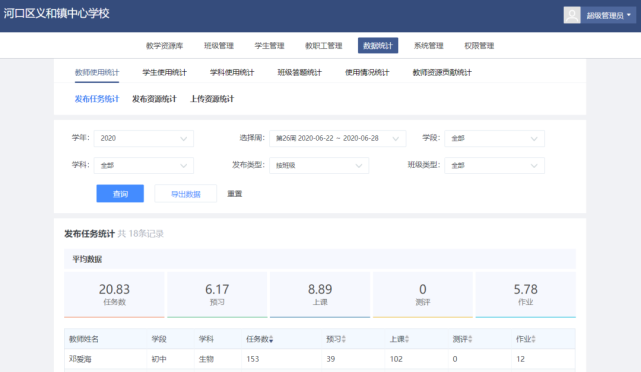Viewport: 641px width, 372px height.
Task: Click the 学科 table column header
Action: tap(206, 339)
